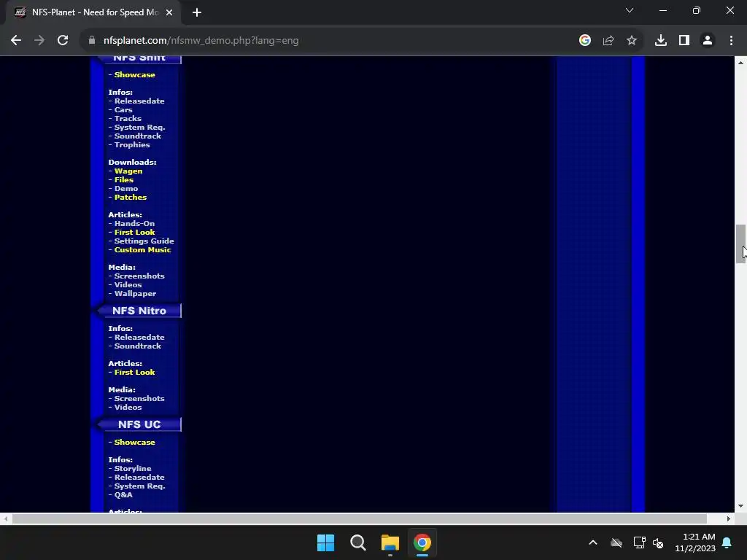Click the muted volume tray icon
This screenshot has width=747, height=560.
click(658, 542)
